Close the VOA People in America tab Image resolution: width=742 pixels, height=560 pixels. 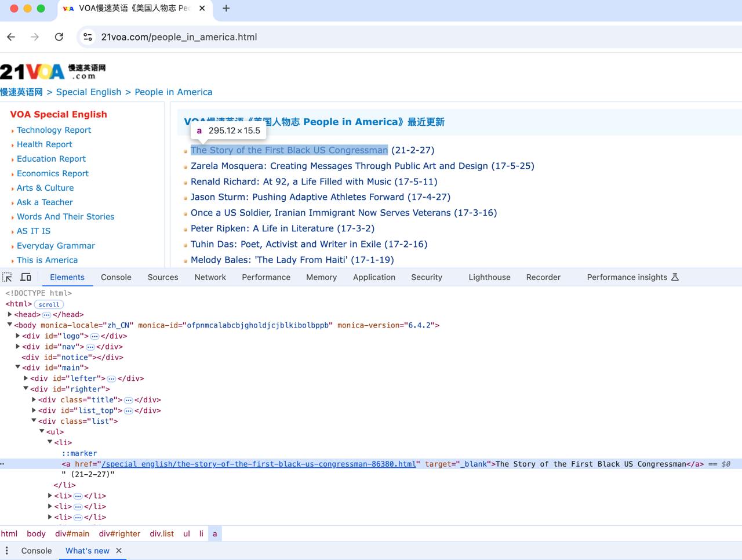(x=202, y=8)
